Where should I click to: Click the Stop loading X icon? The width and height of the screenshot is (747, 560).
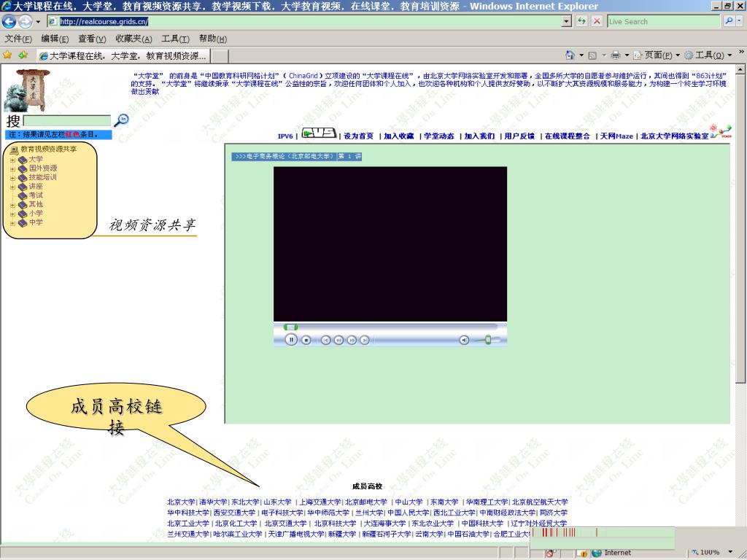[x=597, y=21]
